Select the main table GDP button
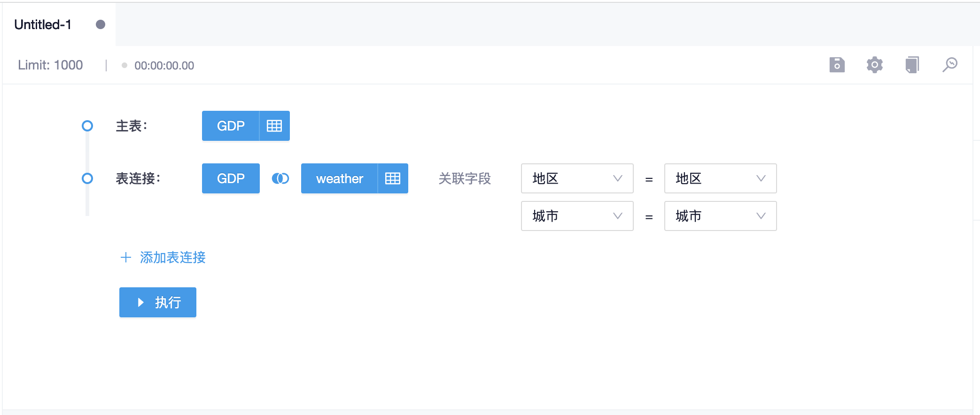This screenshot has height=415, width=980. point(231,126)
